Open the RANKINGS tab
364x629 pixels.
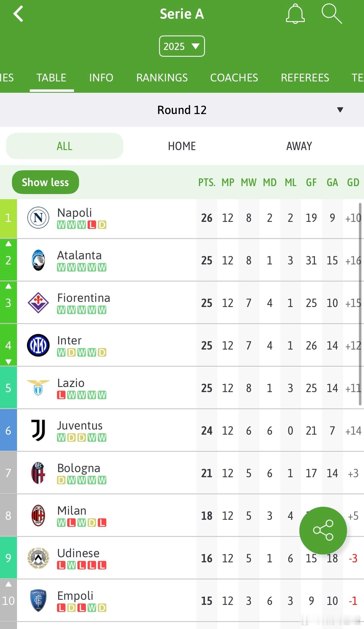click(162, 78)
